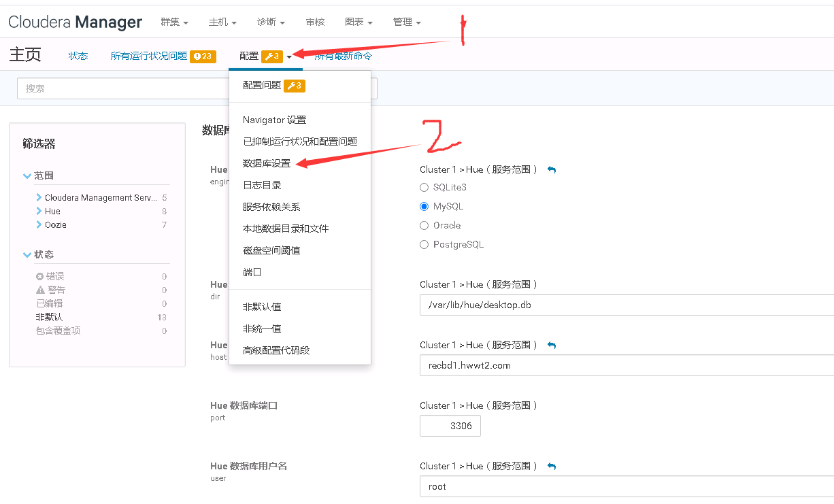834x504 pixels.
Task: Reset database engine type to default arrow
Action: [x=552, y=169]
